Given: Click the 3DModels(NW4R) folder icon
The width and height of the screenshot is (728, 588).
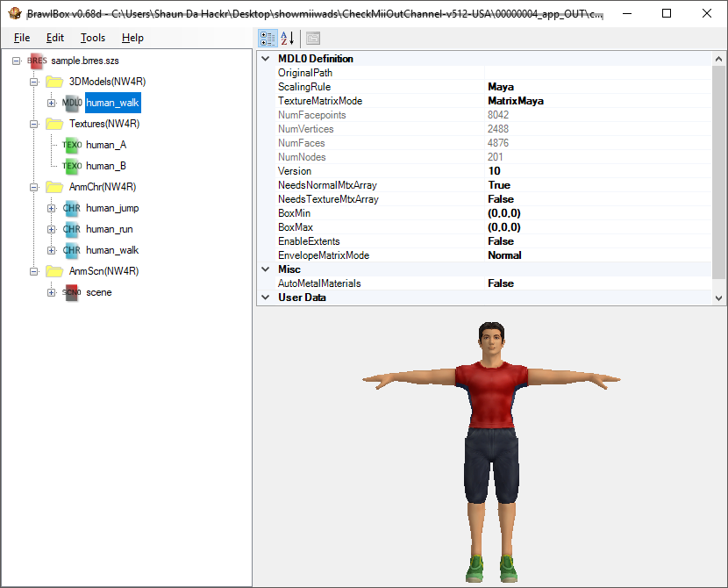Looking at the screenshot, I should click(x=54, y=82).
